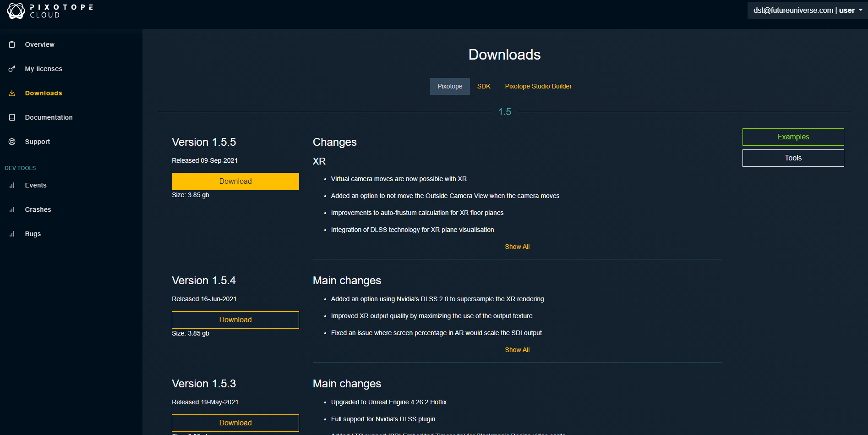Click the Support lifebuoy icon

click(x=12, y=142)
